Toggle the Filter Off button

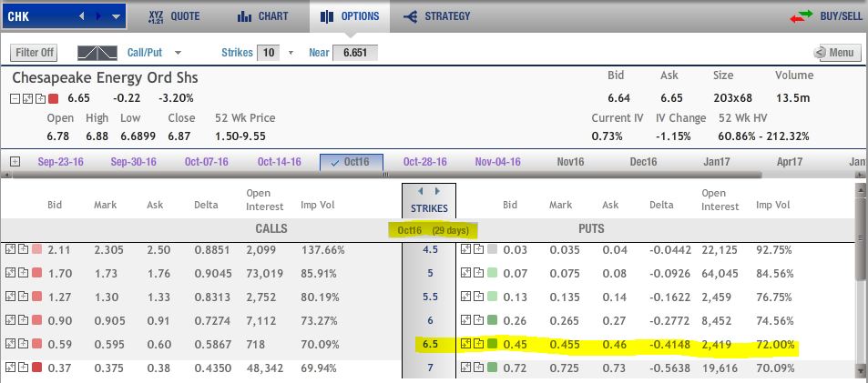[x=34, y=53]
